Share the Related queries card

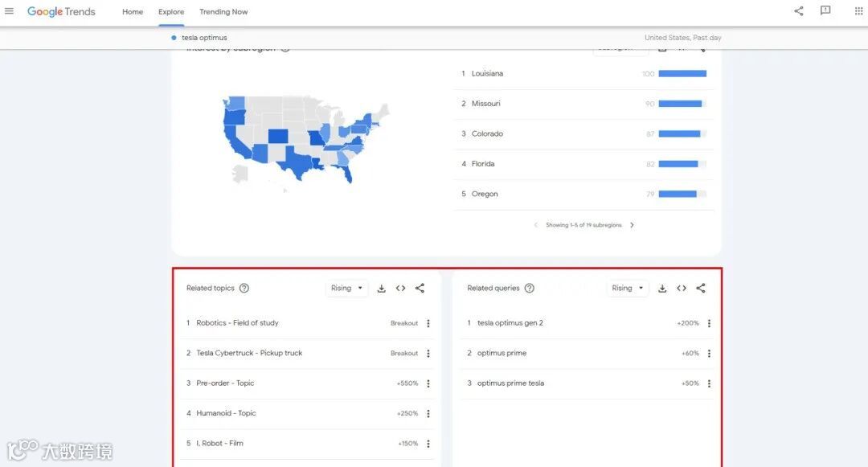coord(701,289)
